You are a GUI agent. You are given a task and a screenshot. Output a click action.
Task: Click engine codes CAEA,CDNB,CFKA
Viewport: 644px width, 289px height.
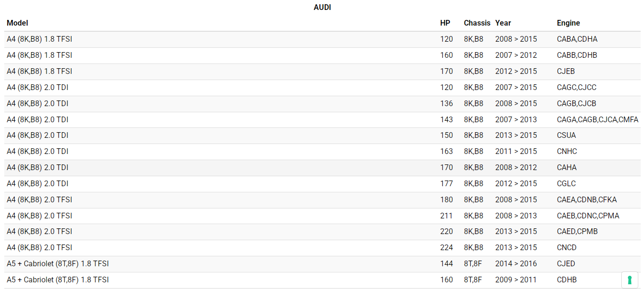pyautogui.click(x=587, y=200)
